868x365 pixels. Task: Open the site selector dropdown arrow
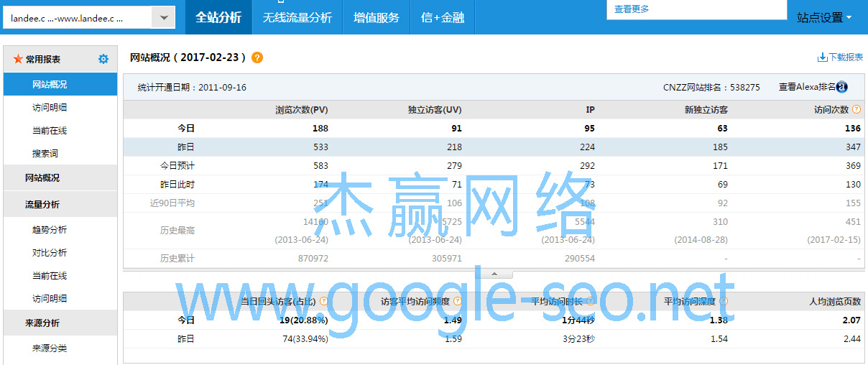165,18
